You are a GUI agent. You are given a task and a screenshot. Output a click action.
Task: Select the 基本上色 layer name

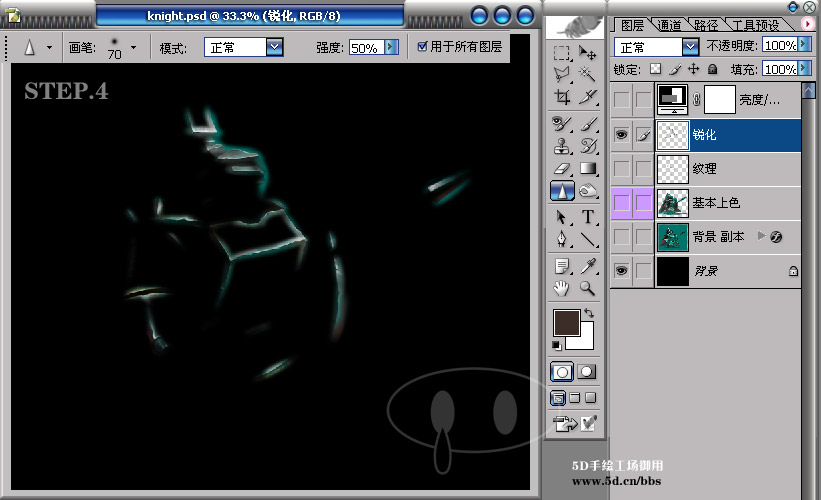[x=716, y=203]
